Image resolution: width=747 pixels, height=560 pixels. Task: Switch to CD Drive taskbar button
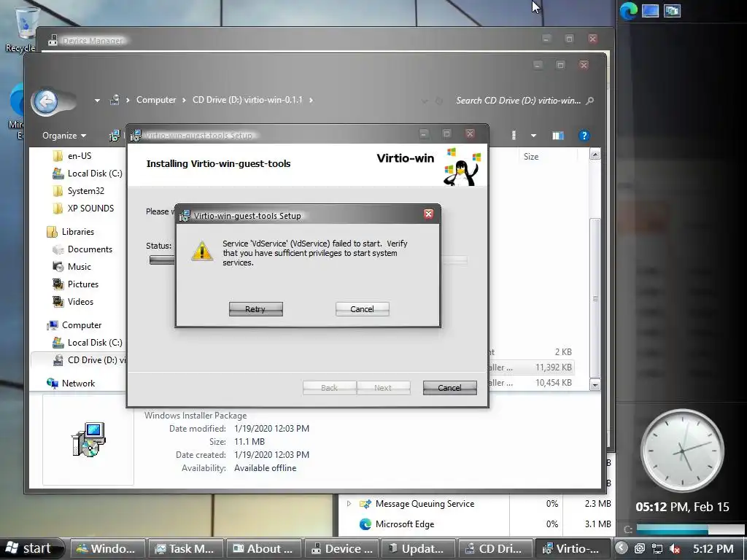(x=497, y=549)
